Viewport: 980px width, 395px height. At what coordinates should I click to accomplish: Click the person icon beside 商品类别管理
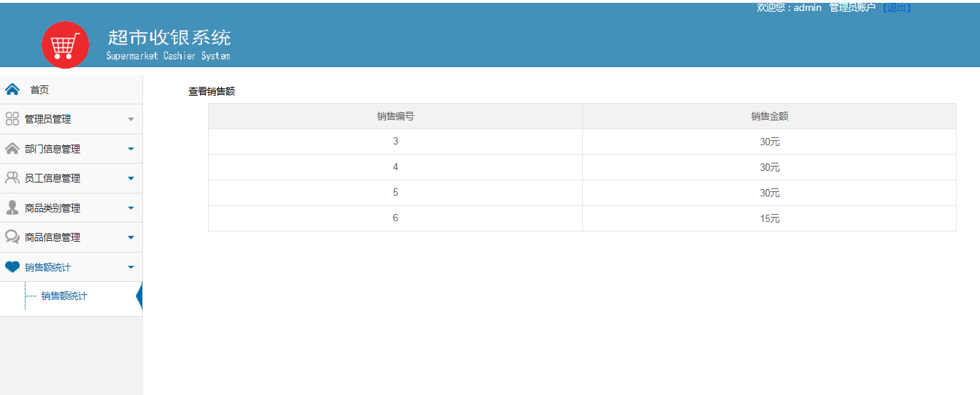pyautogui.click(x=12, y=208)
